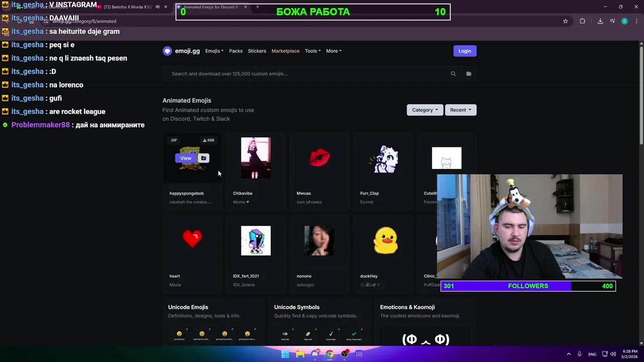Go to the Packs page
This screenshot has height=362, width=644.
(235, 51)
